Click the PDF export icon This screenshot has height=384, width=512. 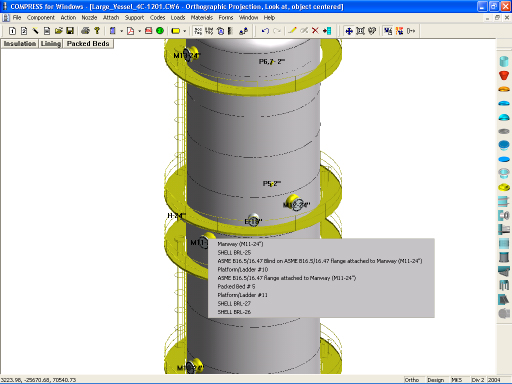pyautogui.click(x=131, y=31)
